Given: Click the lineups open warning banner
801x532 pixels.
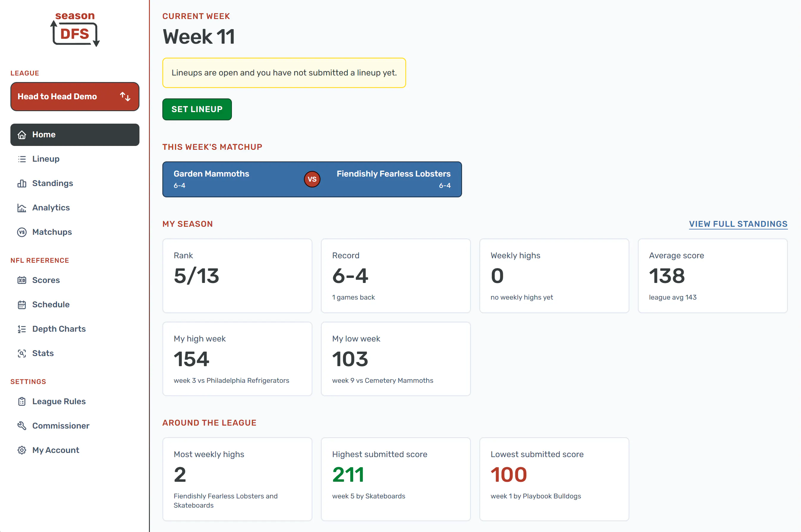Looking at the screenshot, I should point(284,73).
